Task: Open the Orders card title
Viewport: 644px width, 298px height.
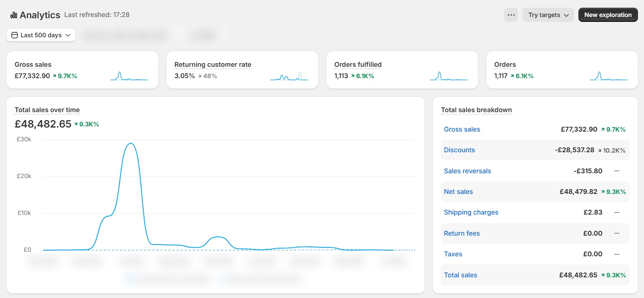Action: click(505, 64)
